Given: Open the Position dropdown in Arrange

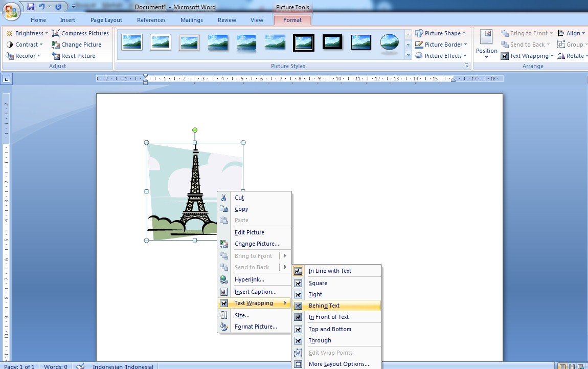Looking at the screenshot, I should pyautogui.click(x=486, y=44).
